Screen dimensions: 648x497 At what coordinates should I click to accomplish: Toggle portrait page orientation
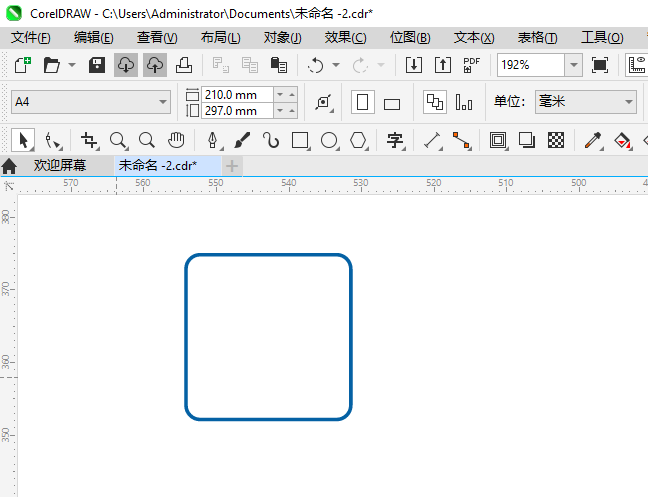coord(362,102)
